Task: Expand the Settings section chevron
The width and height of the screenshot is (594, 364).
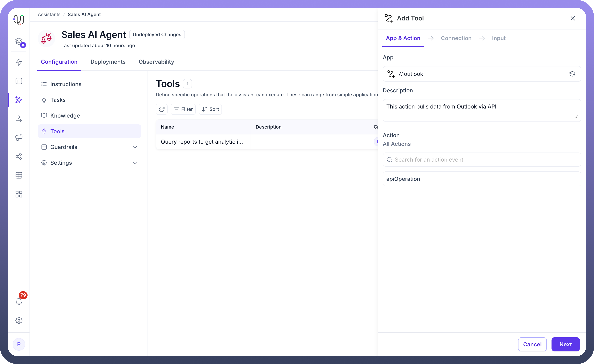Action: pyautogui.click(x=135, y=163)
